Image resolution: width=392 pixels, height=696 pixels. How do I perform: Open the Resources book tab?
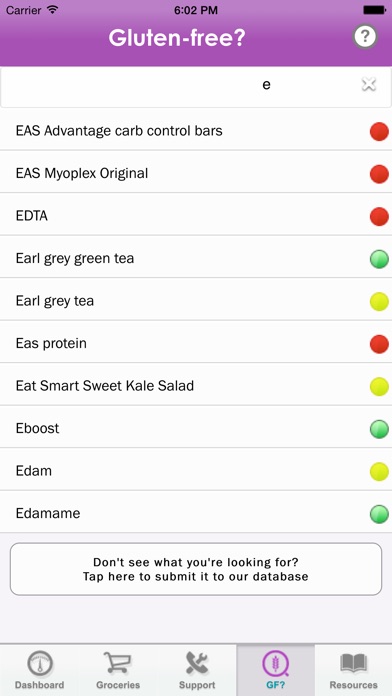pyautogui.click(x=353, y=670)
